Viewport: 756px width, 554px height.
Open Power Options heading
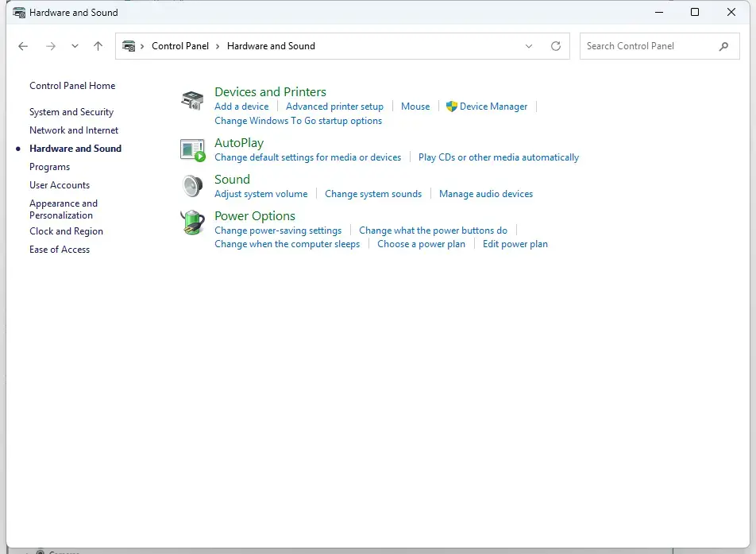[x=255, y=215]
